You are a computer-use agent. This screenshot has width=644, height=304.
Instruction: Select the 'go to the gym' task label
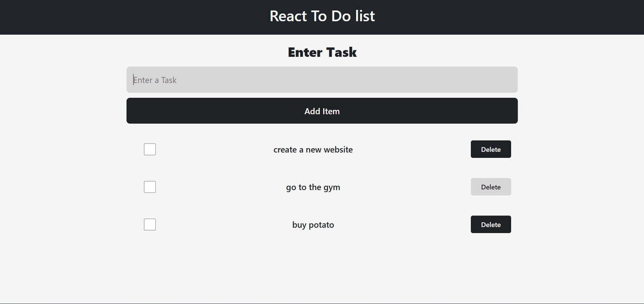[x=313, y=187]
